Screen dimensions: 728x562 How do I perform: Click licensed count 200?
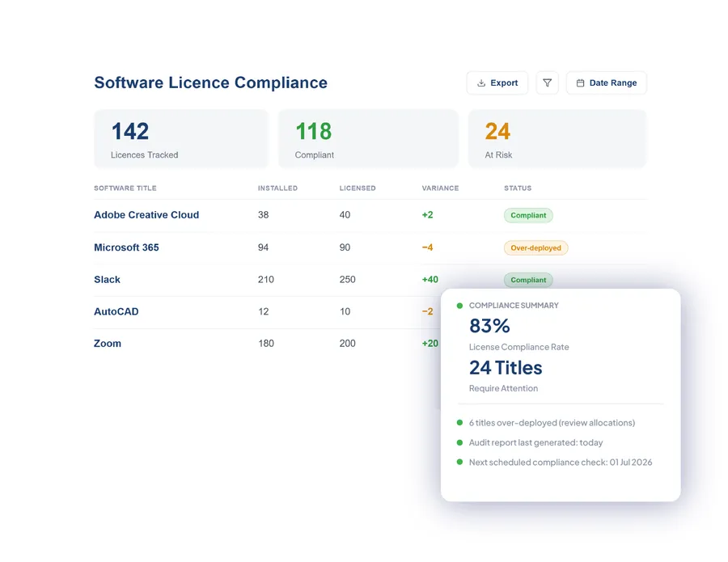pyautogui.click(x=348, y=344)
